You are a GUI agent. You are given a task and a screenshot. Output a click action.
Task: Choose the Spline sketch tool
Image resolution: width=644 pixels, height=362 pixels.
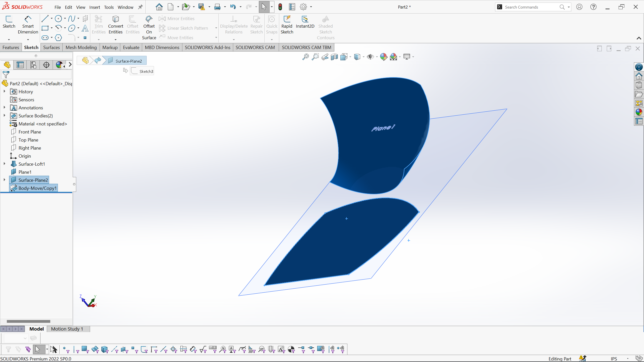tap(71, 19)
